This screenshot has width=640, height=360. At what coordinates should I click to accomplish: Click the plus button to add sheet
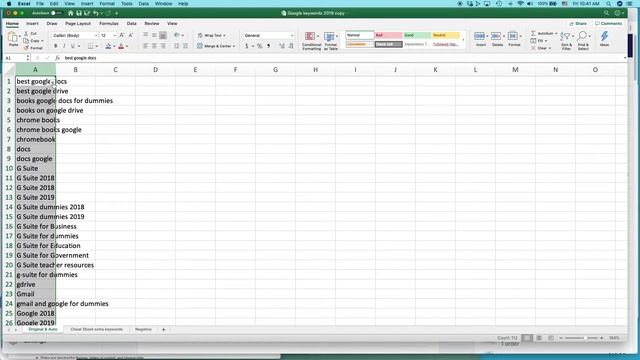[164, 329]
